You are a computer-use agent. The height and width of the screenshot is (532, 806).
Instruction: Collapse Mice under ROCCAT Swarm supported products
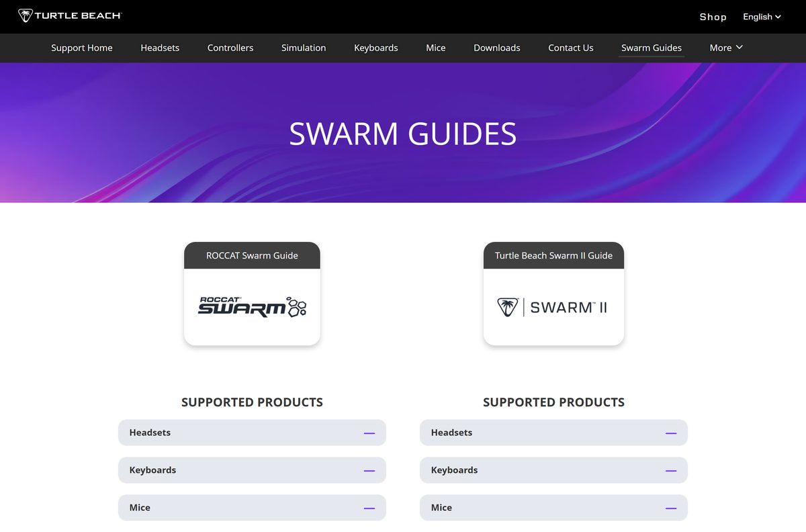[252, 508]
